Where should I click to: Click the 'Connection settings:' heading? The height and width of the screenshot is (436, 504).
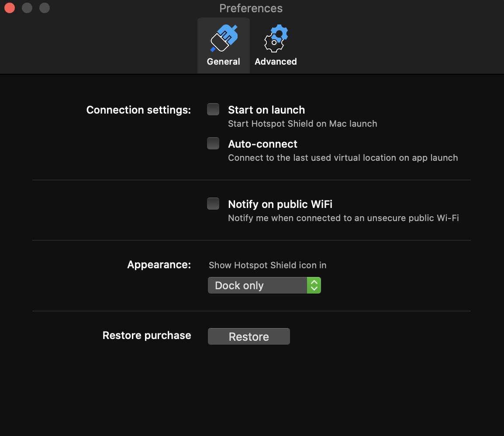[138, 110]
